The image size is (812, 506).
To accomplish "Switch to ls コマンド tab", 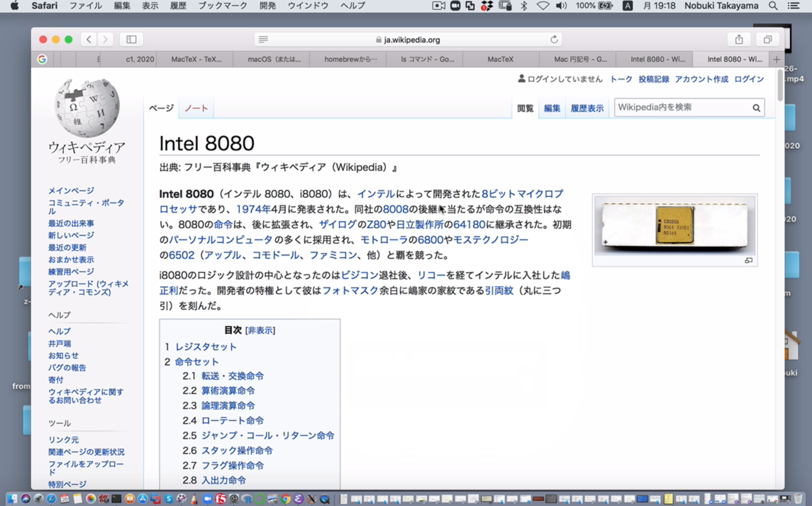I will coord(427,59).
